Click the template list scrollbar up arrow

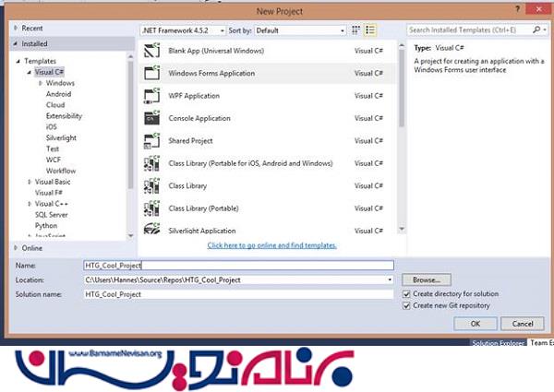tap(402, 46)
